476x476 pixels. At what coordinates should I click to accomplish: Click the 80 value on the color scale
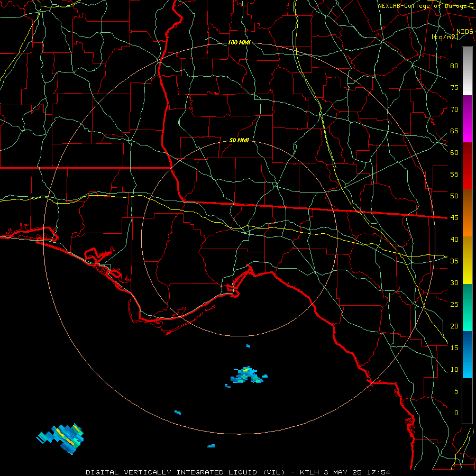point(454,66)
